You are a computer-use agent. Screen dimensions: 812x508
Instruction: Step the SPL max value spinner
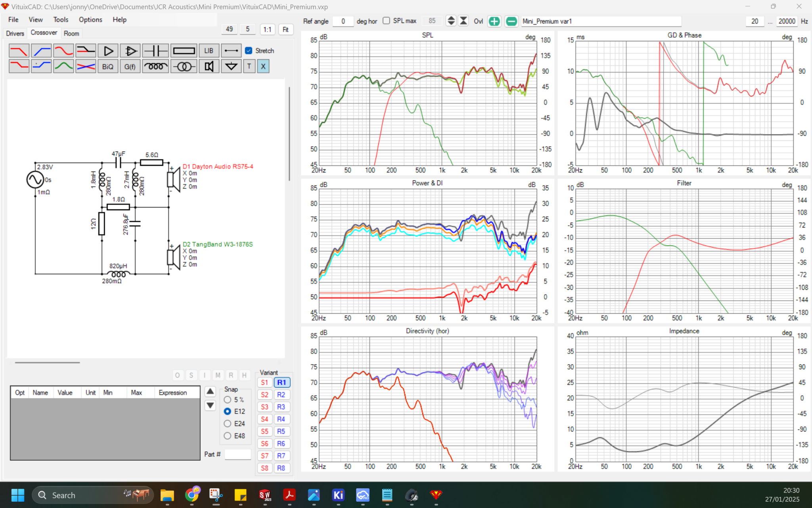pyautogui.click(x=451, y=21)
